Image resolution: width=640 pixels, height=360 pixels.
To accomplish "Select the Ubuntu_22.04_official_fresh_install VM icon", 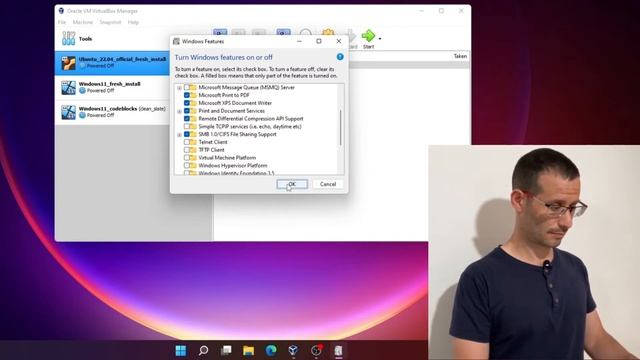I will (x=69, y=63).
